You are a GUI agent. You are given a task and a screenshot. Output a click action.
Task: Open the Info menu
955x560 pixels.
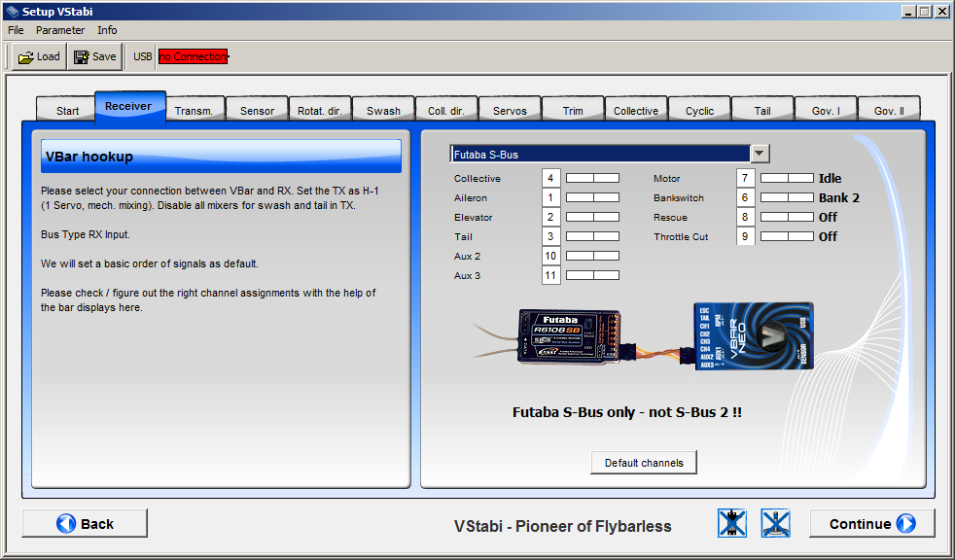tap(107, 30)
